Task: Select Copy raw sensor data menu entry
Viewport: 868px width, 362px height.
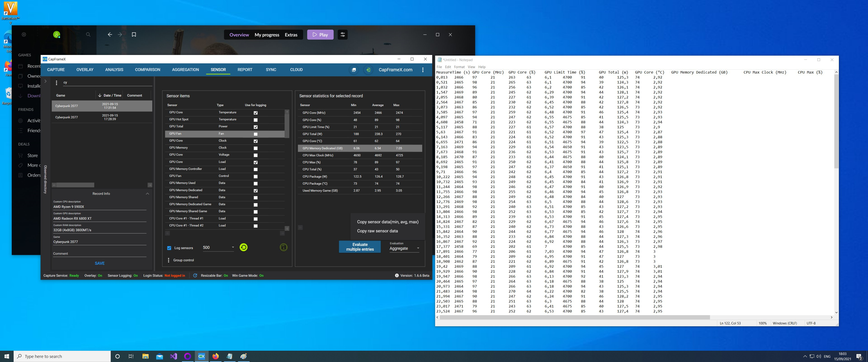Action: click(377, 231)
